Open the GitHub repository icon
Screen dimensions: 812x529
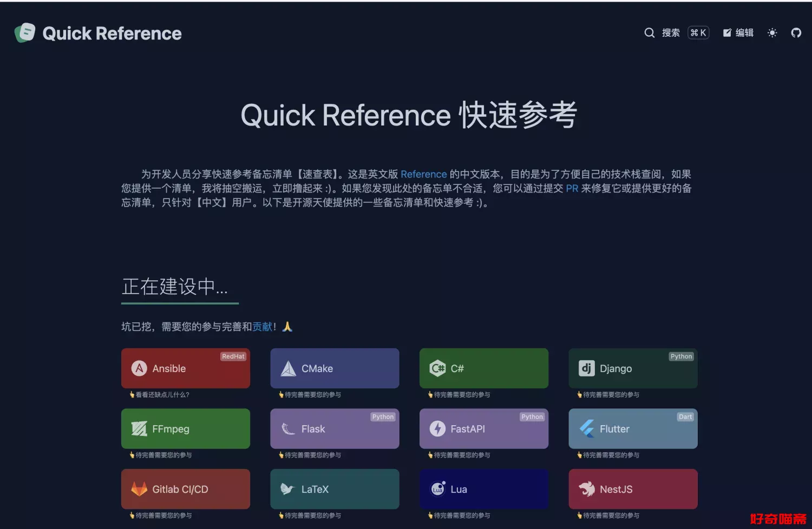(x=796, y=33)
